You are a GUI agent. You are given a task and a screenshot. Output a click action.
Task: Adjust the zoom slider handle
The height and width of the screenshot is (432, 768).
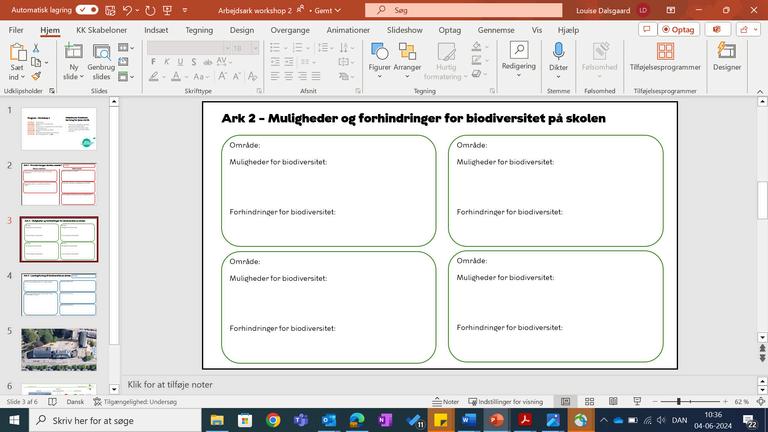pos(679,402)
